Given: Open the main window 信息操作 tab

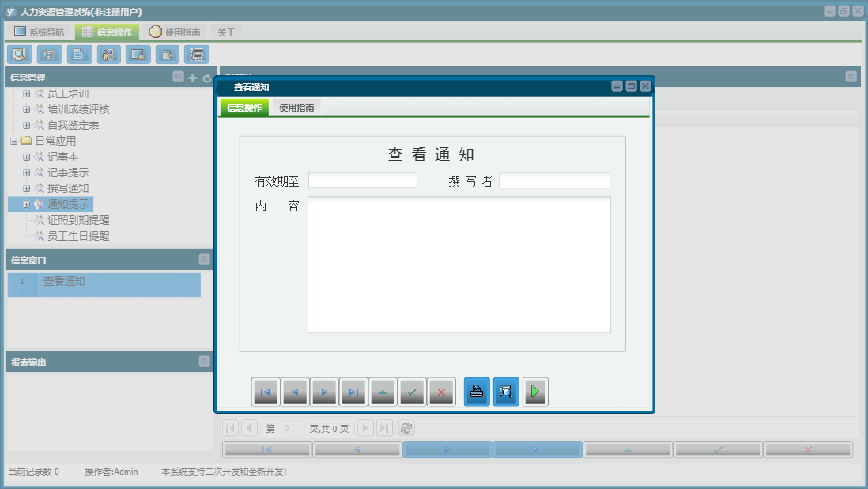Looking at the screenshot, I should (x=107, y=32).
